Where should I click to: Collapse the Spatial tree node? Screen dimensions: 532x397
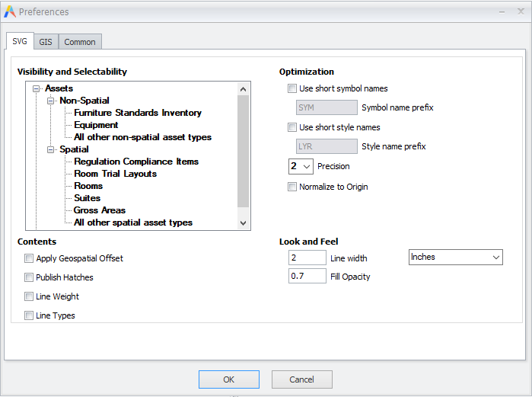point(50,150)
